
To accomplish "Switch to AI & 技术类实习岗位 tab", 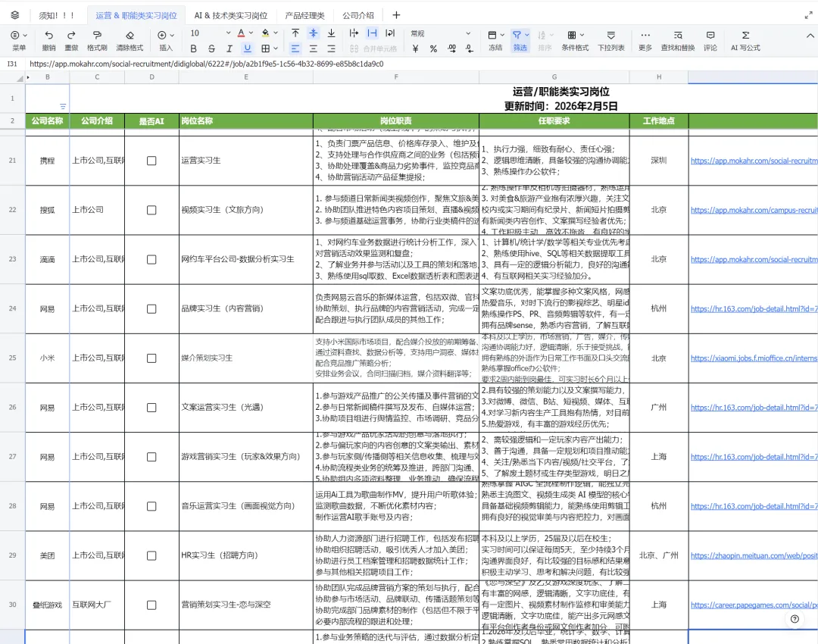I will point(230,16).
